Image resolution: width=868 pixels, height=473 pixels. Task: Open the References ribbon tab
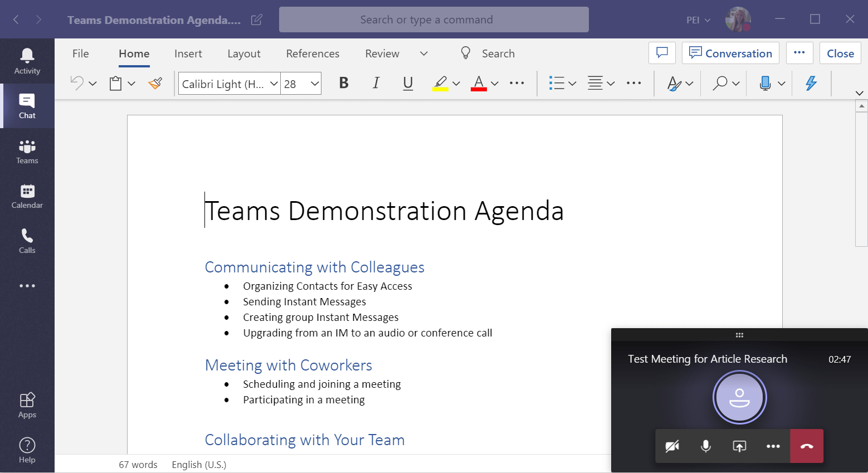pyautogui.click(x=313, y=53)
